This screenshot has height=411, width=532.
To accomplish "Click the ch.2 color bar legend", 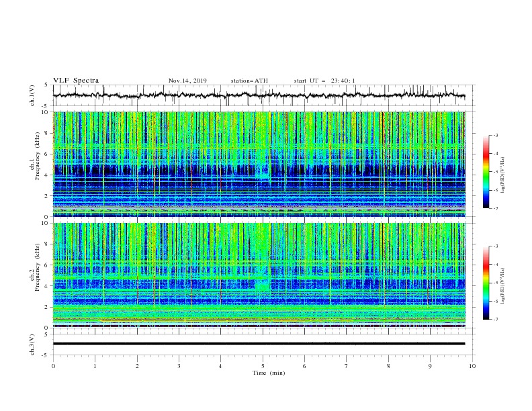I will coord(486,283).
